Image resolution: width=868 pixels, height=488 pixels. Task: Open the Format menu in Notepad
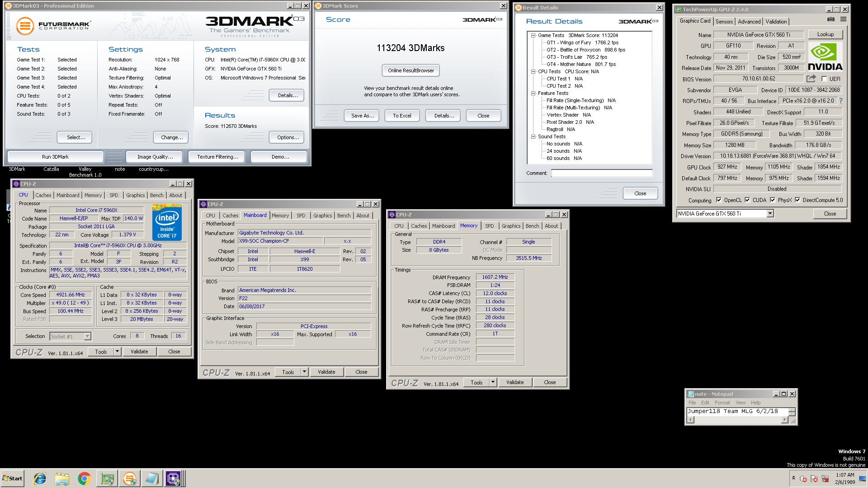point(722,403)
